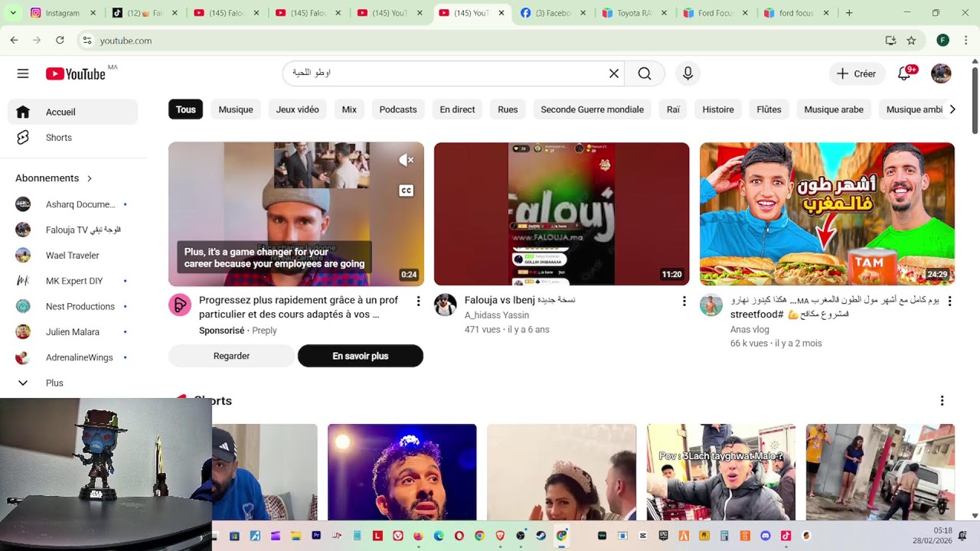Select the Tous filter chip
This screenshot has width=980, height=551.
click(x=186, y=109)
